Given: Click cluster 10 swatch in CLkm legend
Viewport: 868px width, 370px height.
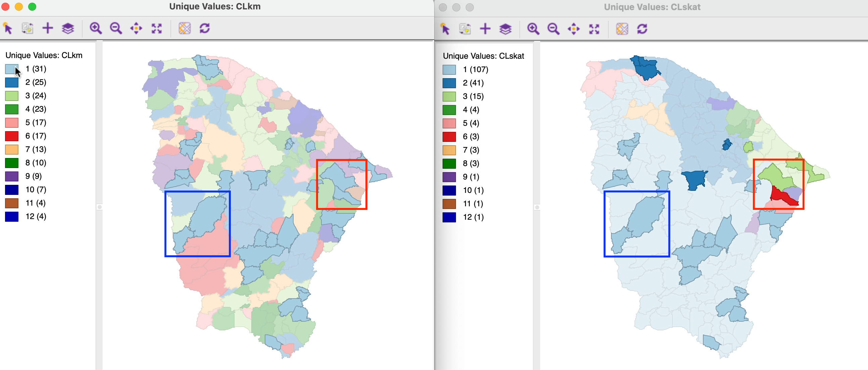Looking at the screenshot, I should click(12, 190).
